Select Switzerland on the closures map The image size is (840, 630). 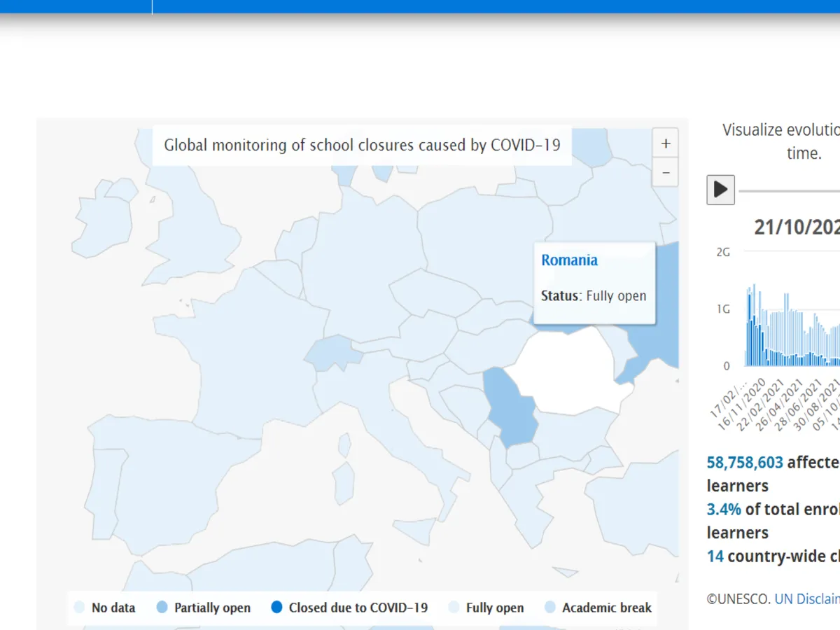(x=332, y=352)
